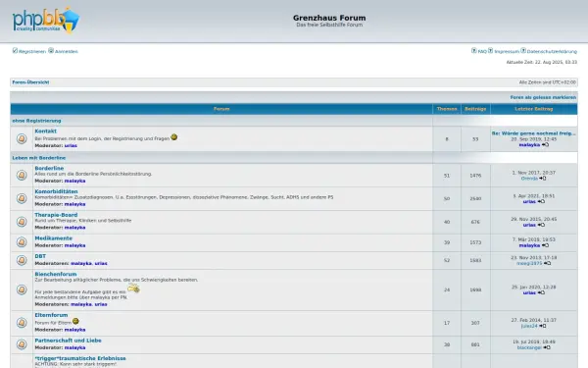
Task: Open the Kontakt forum
Action: pos(46,131)
